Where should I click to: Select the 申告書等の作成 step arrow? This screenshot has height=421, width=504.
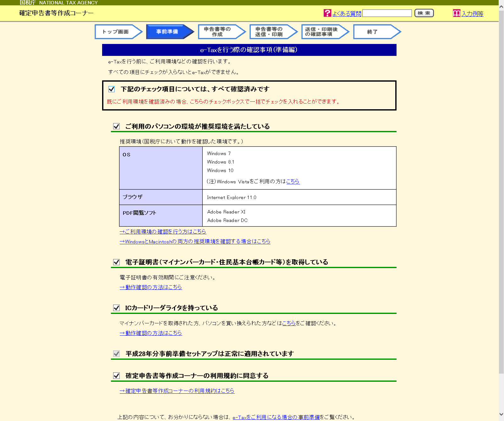[222, 32]
